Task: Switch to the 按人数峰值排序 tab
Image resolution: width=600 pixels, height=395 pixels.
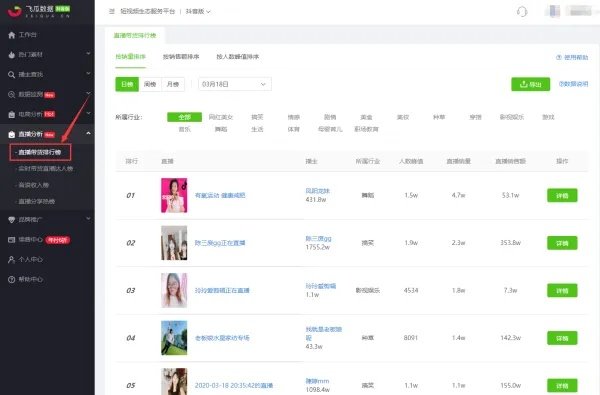Action: (x=238, y=57)
